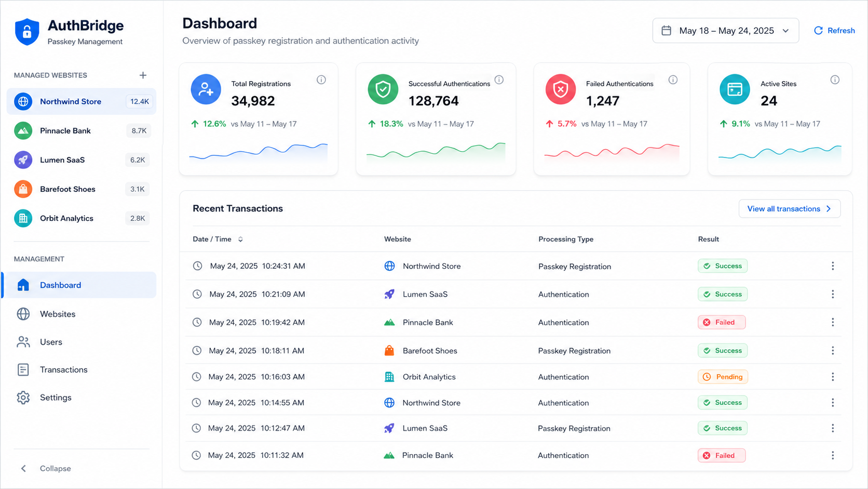Click Lumen SaaS in the 10:21:09 AM row
Screen dimensions: 868x489
click(x=425, y=294)
